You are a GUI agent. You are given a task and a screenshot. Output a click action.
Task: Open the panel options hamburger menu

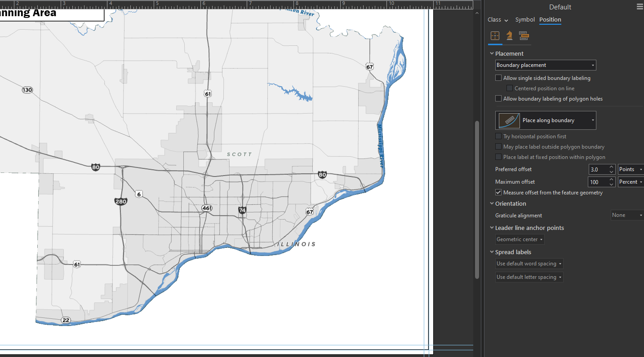pyautogui.click(x=640, y=6)
